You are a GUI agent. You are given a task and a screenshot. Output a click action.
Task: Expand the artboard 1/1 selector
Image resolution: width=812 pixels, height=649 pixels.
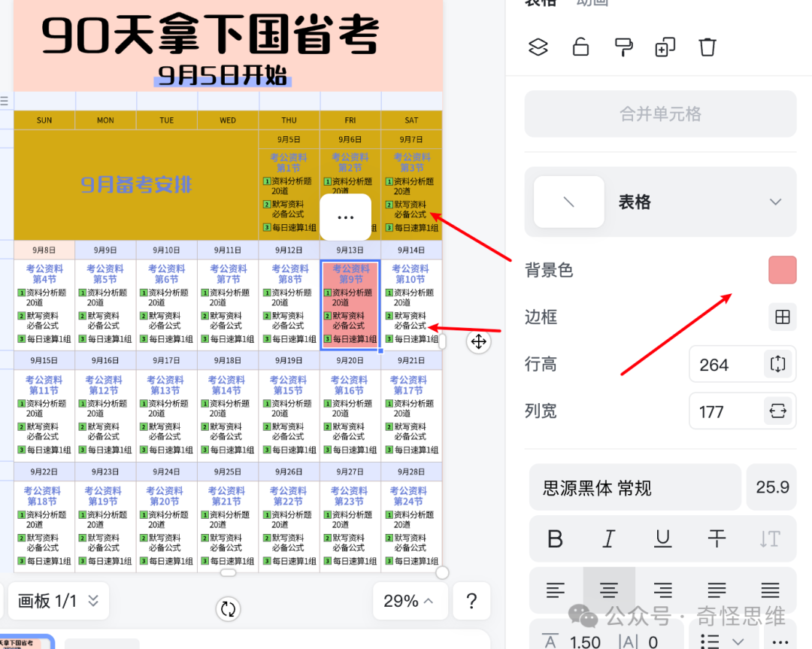coord(57,601)
